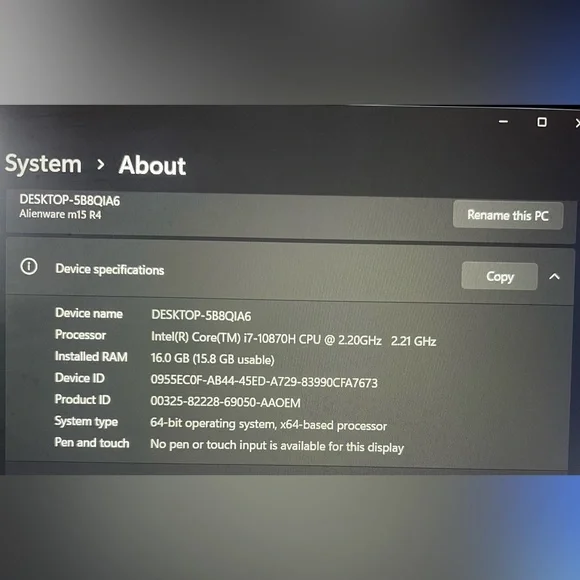The image size is (580, 580).
Task: Select the Device specifications header text
Action: (x=109, y=269)
